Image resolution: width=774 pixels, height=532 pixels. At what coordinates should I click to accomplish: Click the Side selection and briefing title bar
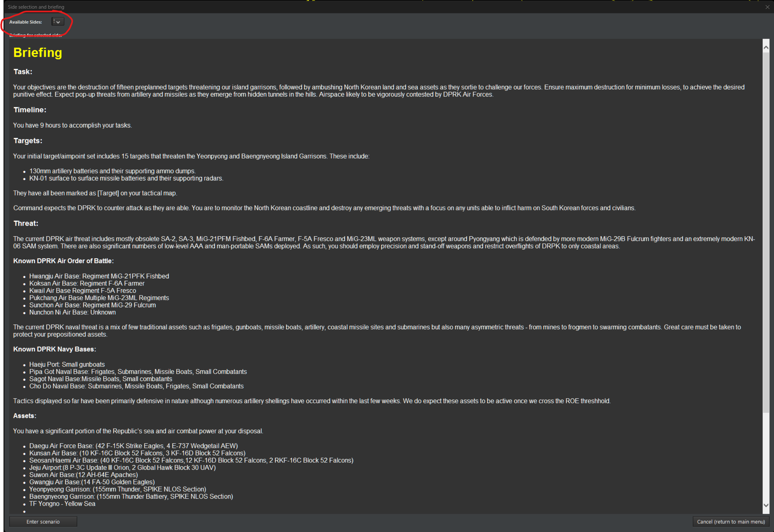point(383,7)
